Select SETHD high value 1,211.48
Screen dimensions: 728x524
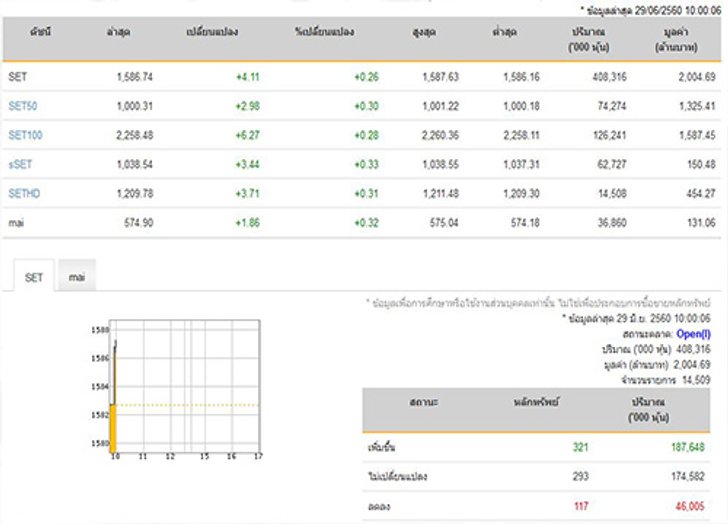coord(441,194)
